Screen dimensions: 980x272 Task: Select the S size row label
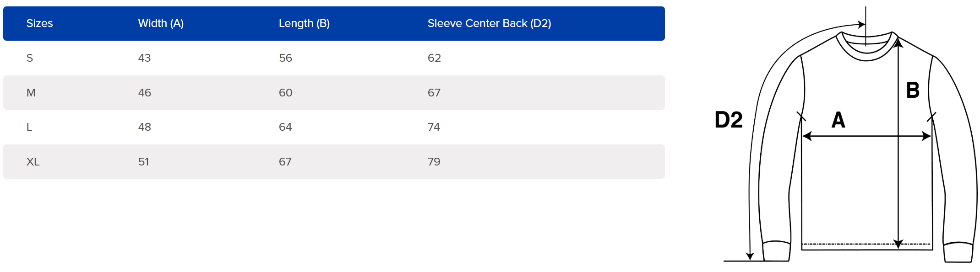tap(30, 58)
